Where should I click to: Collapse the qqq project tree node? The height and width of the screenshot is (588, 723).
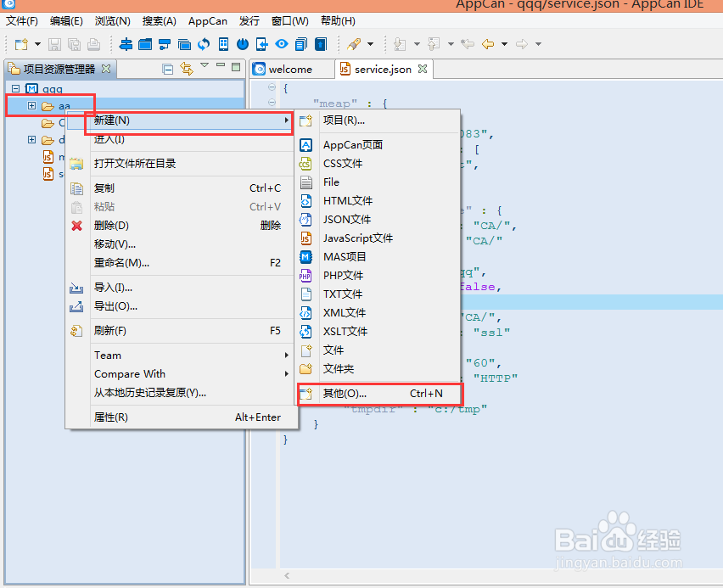14,88
